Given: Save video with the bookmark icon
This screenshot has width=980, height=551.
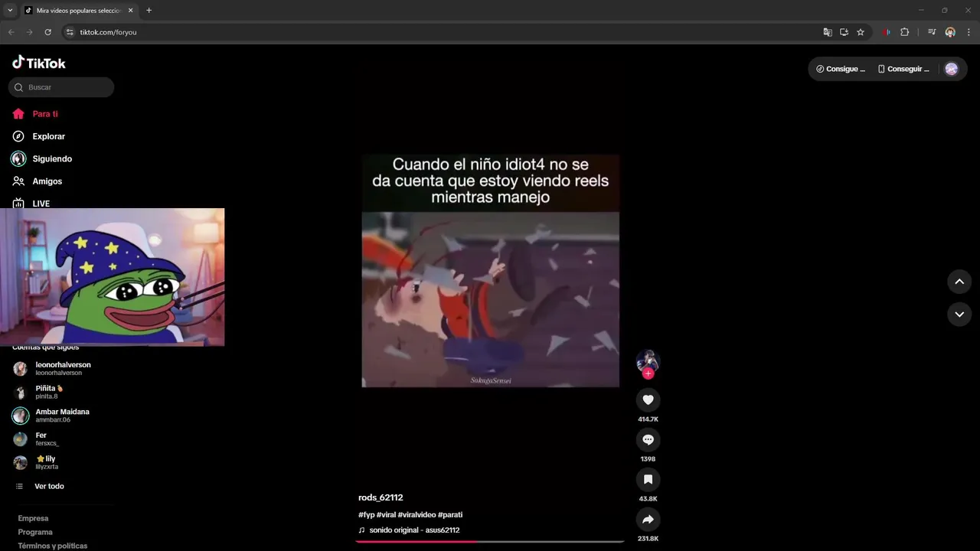Looking at the screenshot, I should tap(648, 479).
